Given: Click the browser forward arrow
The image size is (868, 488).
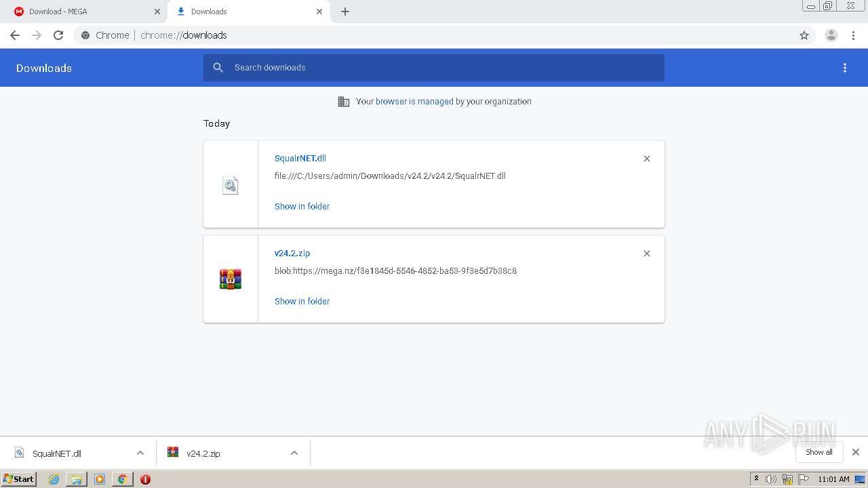Looking at the screenshot, I should (x=37, y=35).
